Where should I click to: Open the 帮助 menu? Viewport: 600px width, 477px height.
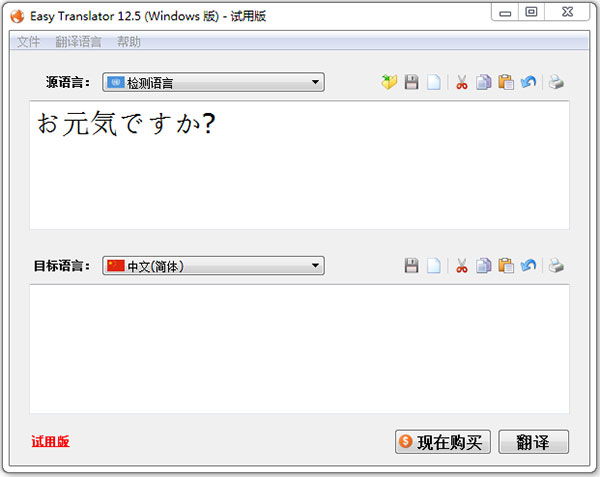tap(129, 41)
